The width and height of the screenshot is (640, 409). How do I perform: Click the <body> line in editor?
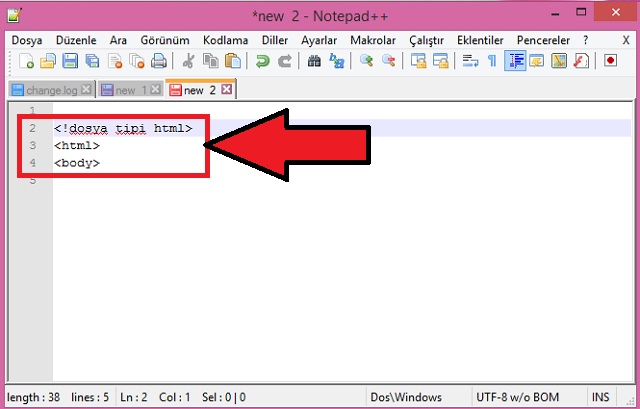coord(77,163)
